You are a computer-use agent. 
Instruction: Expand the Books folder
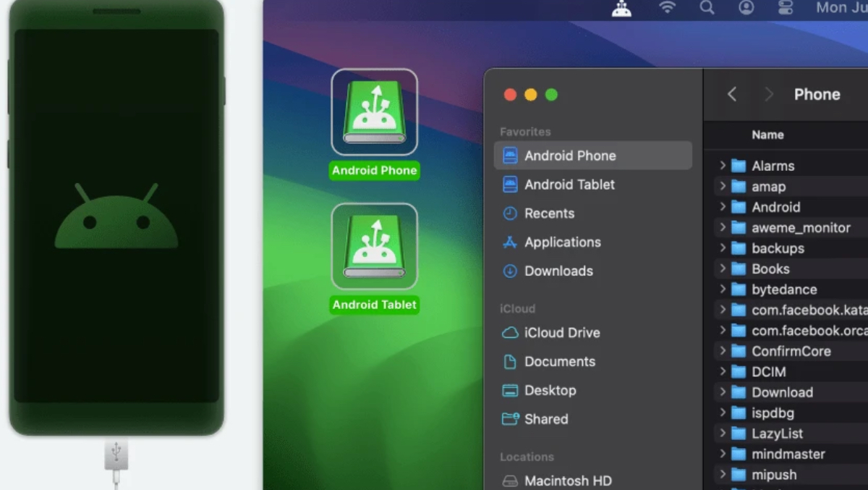[x=722, y=269]
